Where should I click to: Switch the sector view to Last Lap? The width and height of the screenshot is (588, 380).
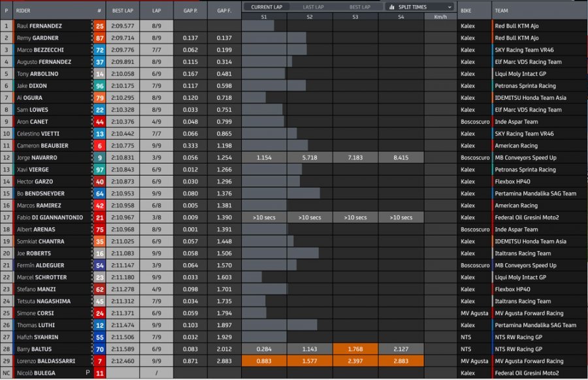315,7
